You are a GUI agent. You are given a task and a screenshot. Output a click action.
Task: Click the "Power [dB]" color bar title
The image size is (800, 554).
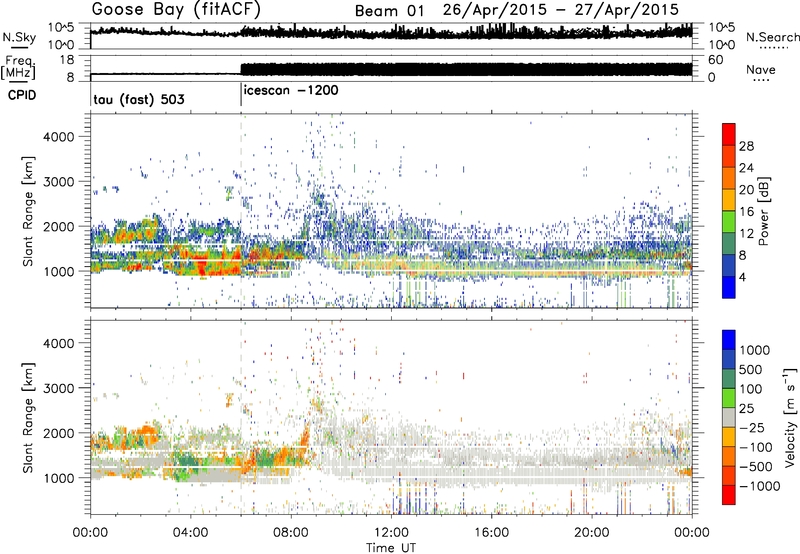[763, 211]
